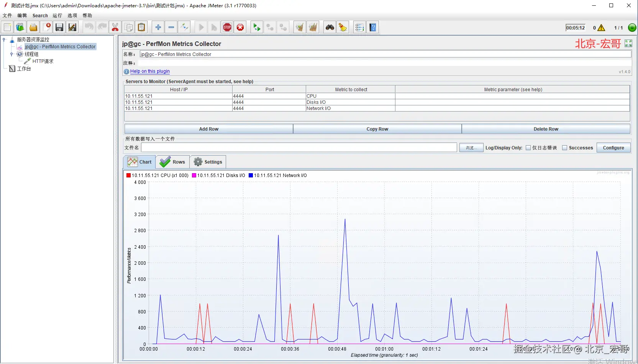
Task: Select the HTTP请求 tree item
Action: click(43, 61)
